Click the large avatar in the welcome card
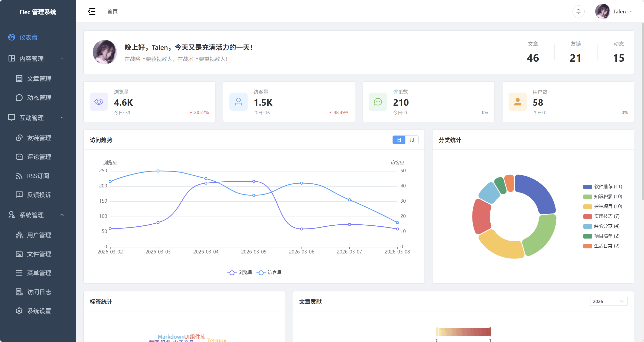The width and height of the screenshot is (644, 342). pyautogui.click(x=105, y=52)
